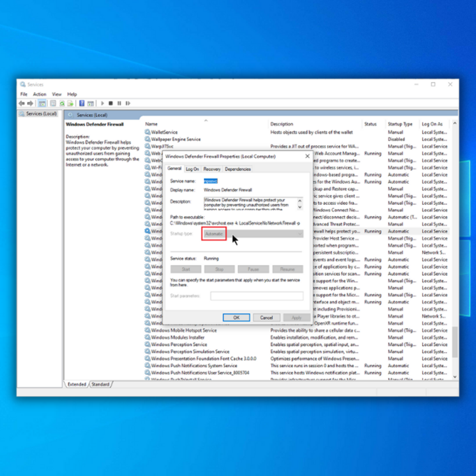The image size is (476, 476).
Task: Open the File menu
Action: (x=24, y=94)
